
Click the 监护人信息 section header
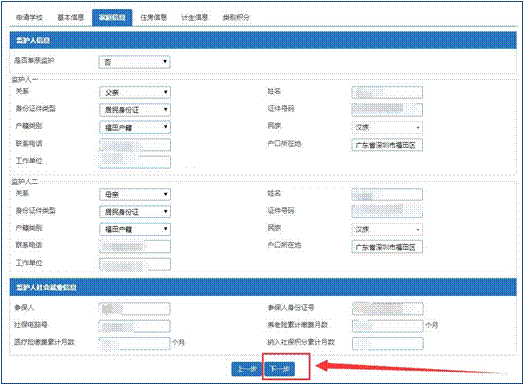point(263,40)
